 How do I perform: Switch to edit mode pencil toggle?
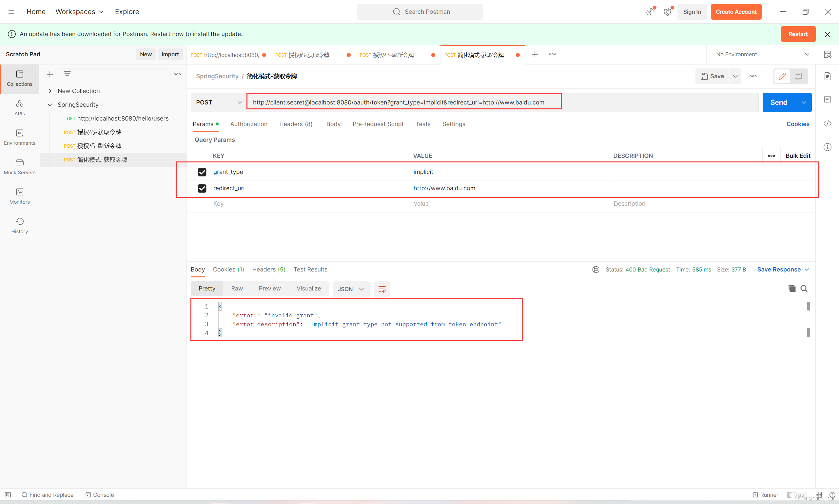[782, 76]
